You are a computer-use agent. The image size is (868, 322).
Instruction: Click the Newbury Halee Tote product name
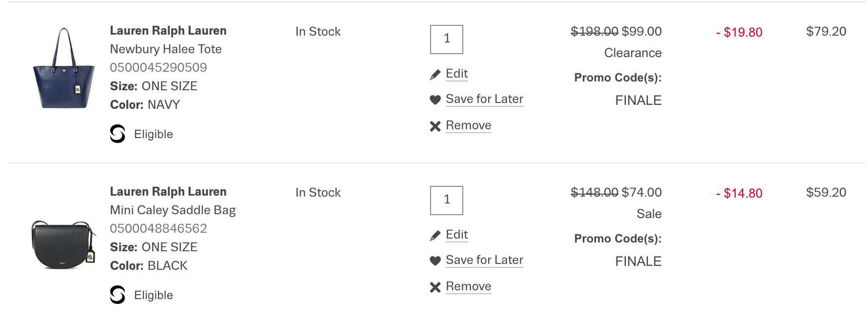pyautogui.click(x=166, y=49)
